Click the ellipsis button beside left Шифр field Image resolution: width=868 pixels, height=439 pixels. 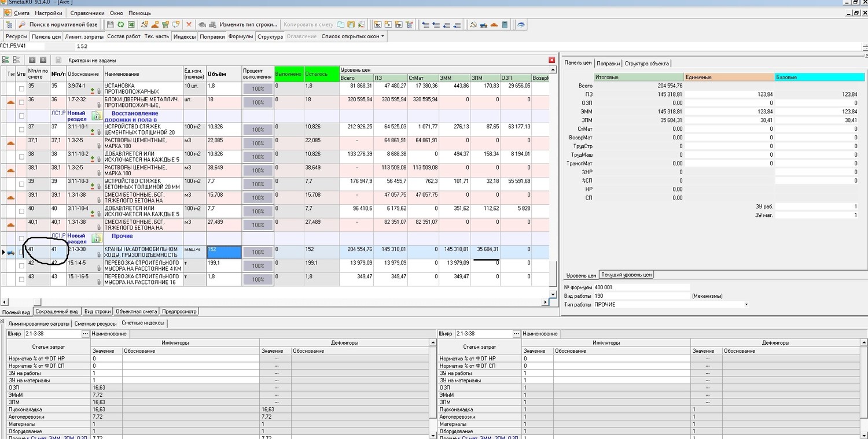(86, 334)
